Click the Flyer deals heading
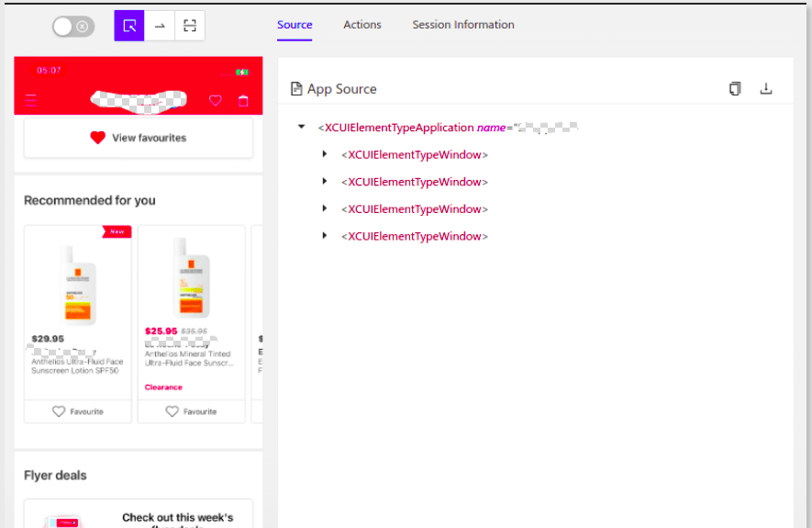This screenshot has width=812, height=528. (55, 475)
